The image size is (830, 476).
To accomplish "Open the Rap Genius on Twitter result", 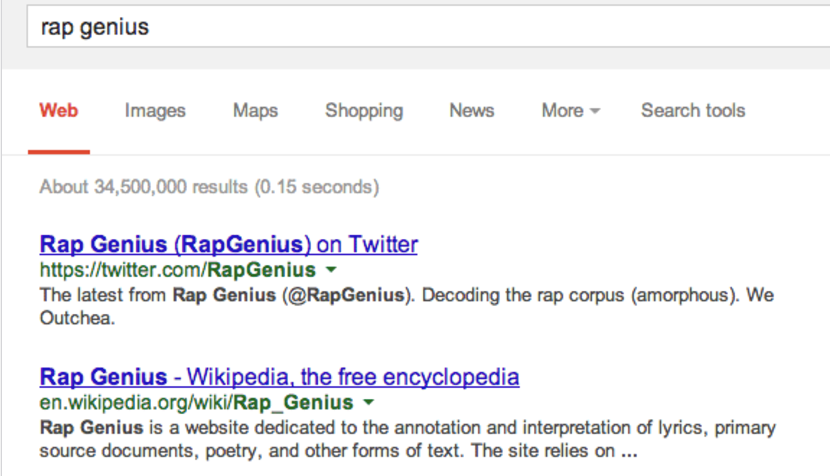I will pos(228,244).
